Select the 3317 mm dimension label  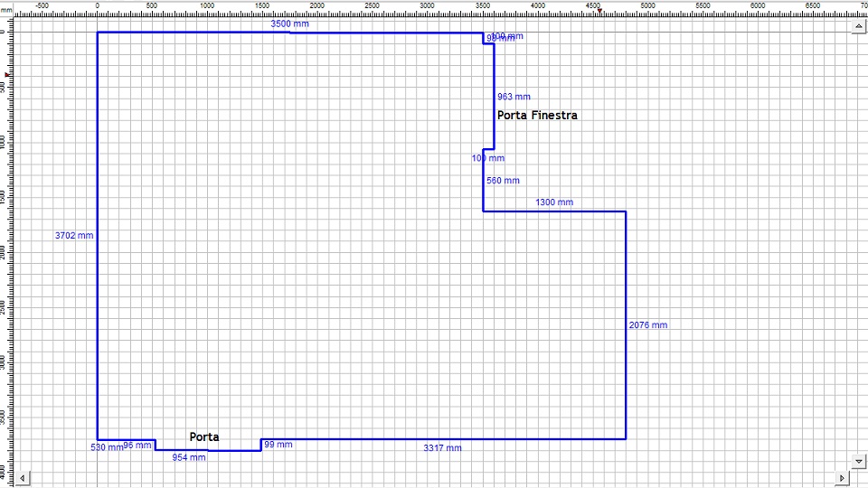click(x=442, y=448)
